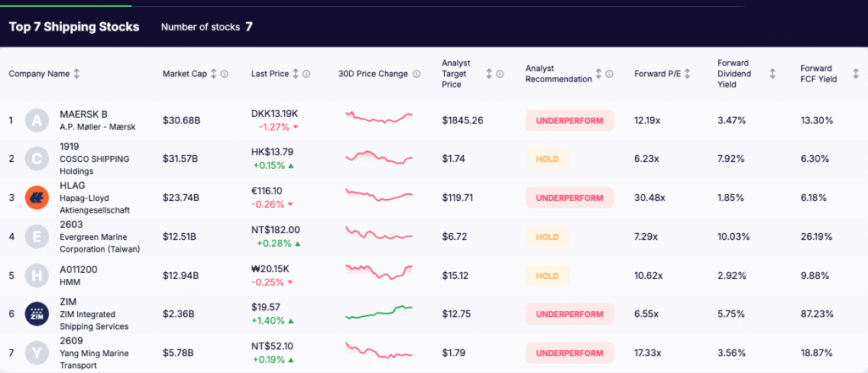868x373 pixels.
Task: Click the Yang Ming letter Y avatar
Action: 37,353
